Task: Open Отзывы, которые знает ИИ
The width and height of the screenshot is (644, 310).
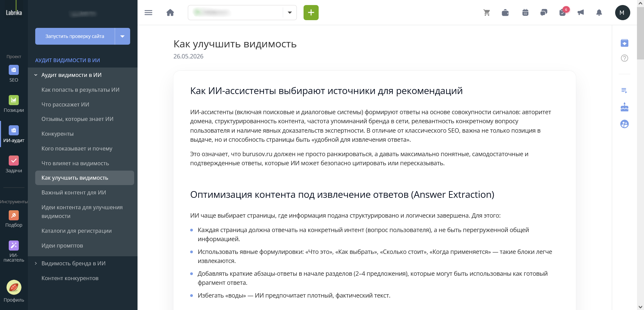Action: tap(77, 119)
